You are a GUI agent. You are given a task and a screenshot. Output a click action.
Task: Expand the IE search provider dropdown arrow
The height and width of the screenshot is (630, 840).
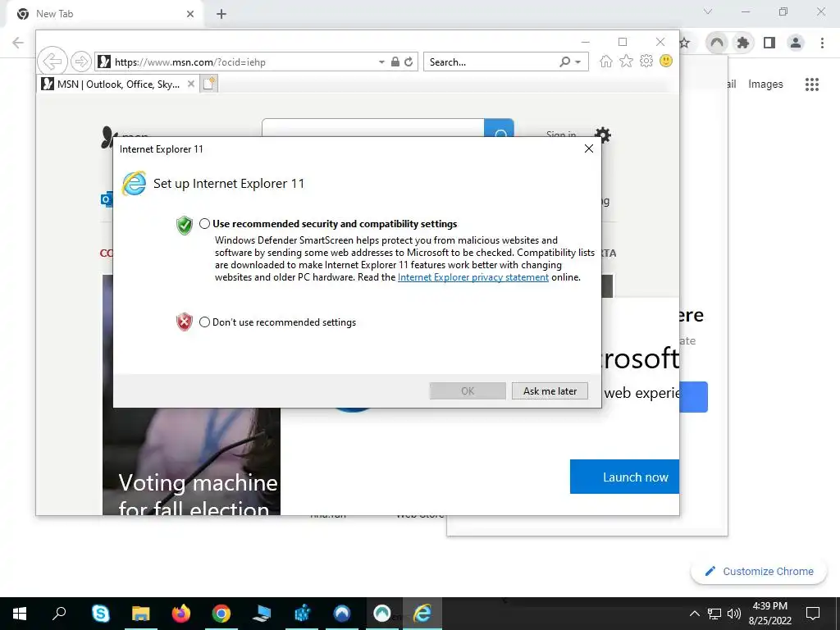coord(578,62)
